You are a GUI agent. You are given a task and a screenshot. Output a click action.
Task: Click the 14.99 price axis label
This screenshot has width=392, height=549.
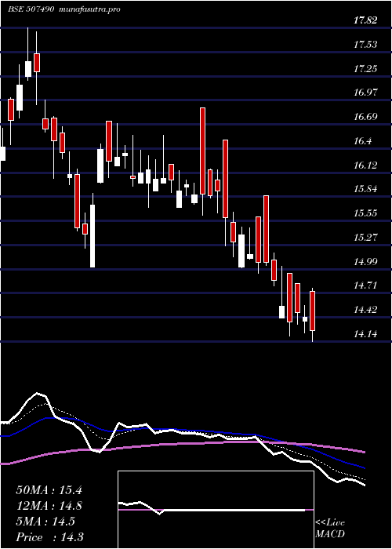pos(365,261)
